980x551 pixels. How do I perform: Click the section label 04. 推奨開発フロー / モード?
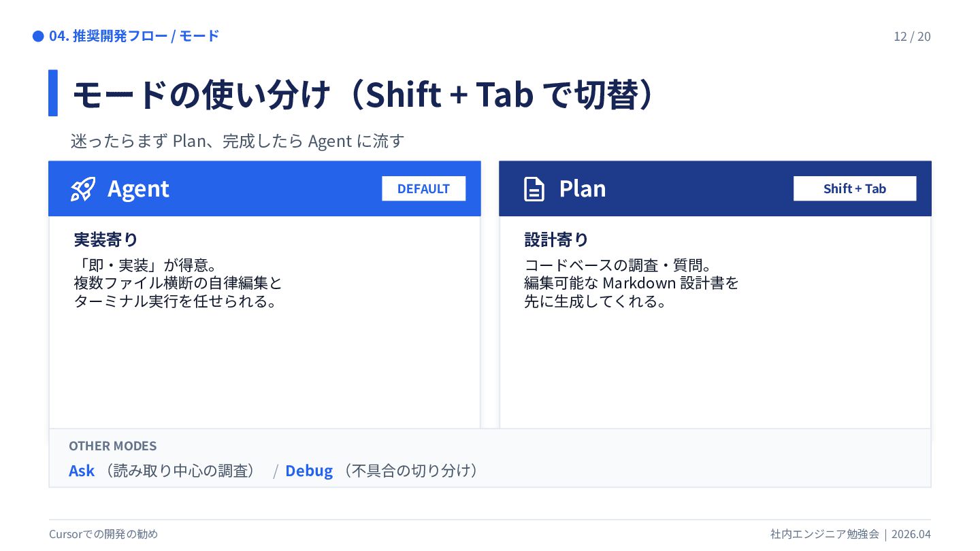pyautogui.click(x=134, y=36)
